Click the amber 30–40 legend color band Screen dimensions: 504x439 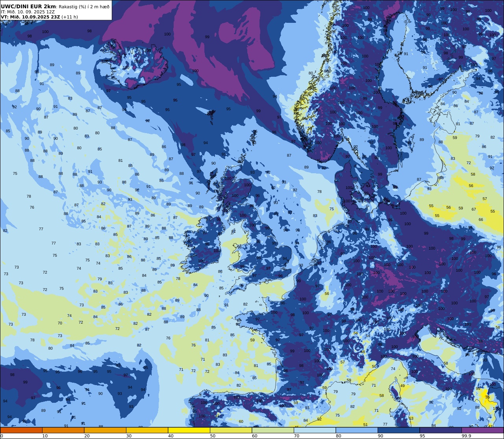pos(147,430)
